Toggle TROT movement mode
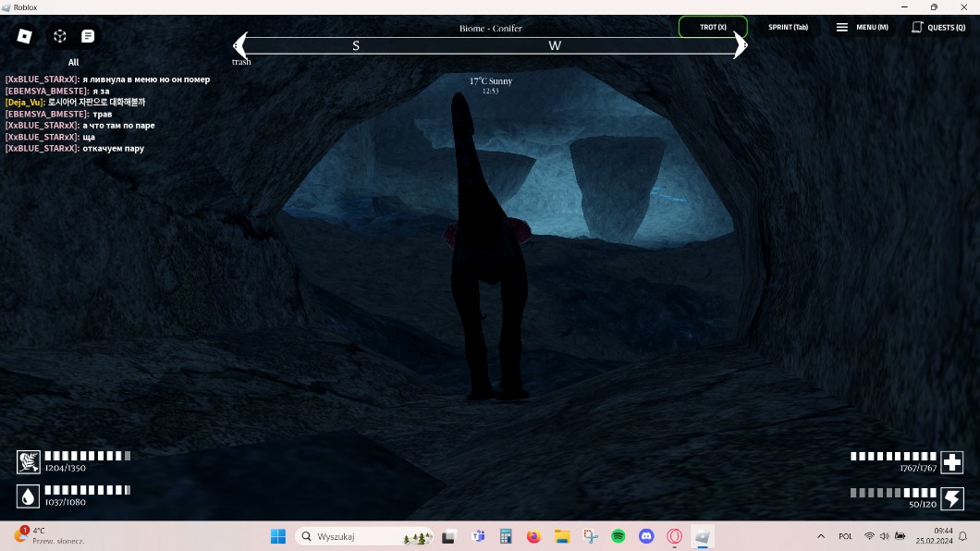The width and height of the screenshot is (980, 551). coord(713,27)
